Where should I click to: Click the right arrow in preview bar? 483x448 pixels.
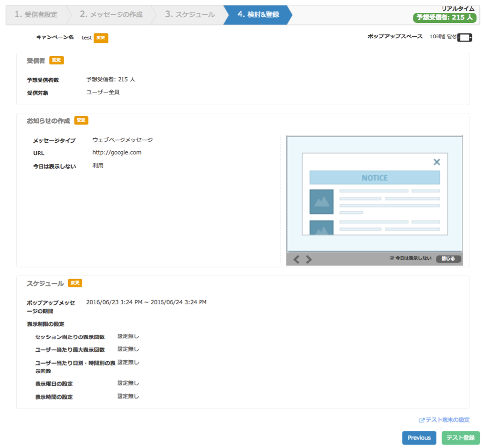pyautogui.click(x=309, y=260)
